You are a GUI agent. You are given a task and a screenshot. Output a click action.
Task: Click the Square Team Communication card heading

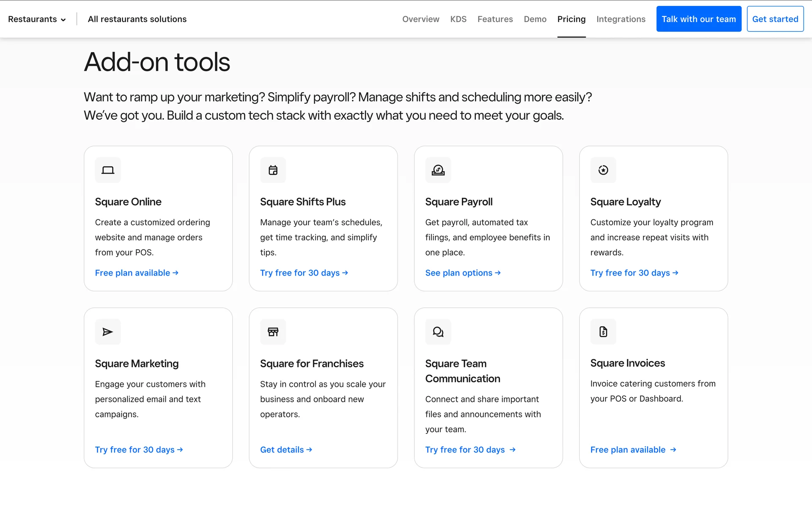[x=462, y=371]
